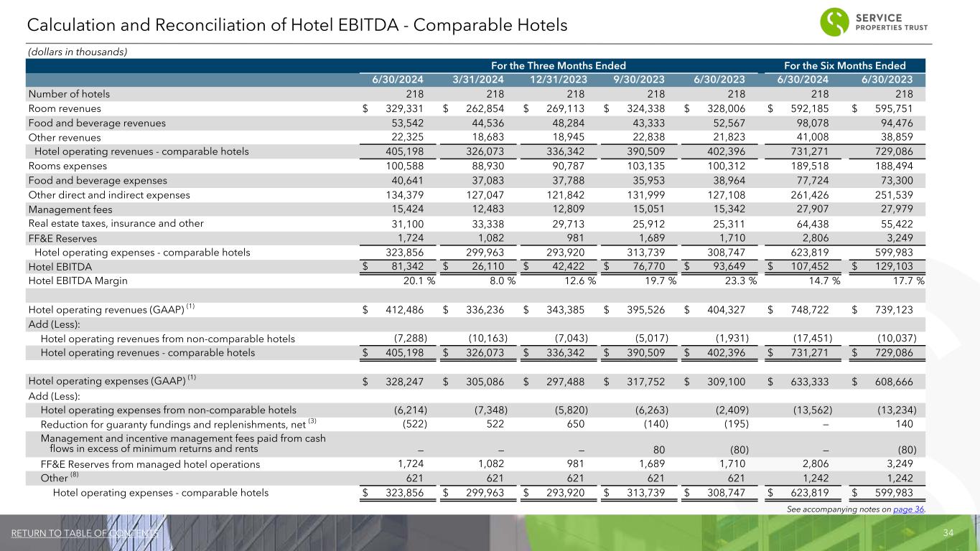
Task: Select the Real estate taxes, insurance row label
Action: coord(116,223)
